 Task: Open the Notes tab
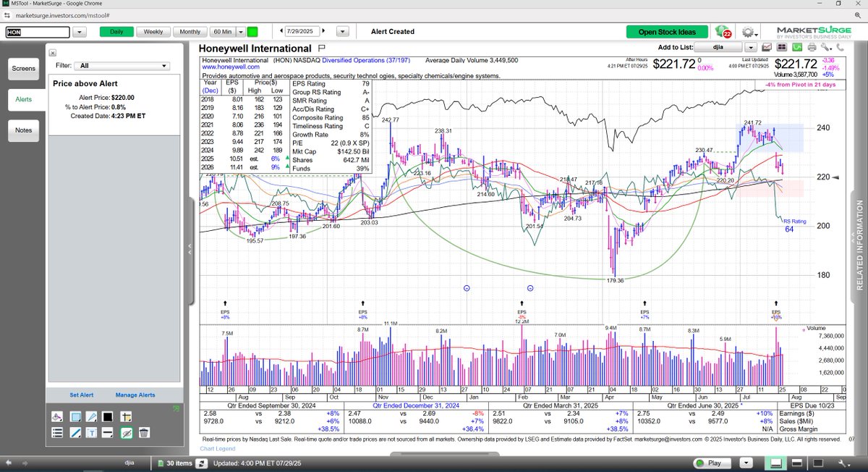[x=23, y=130]
